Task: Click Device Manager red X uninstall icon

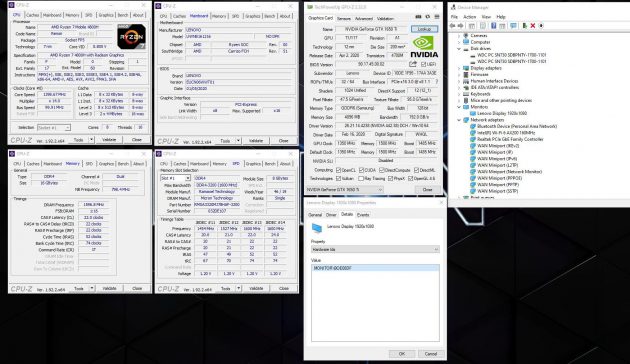Action: [x=533, y=26]
